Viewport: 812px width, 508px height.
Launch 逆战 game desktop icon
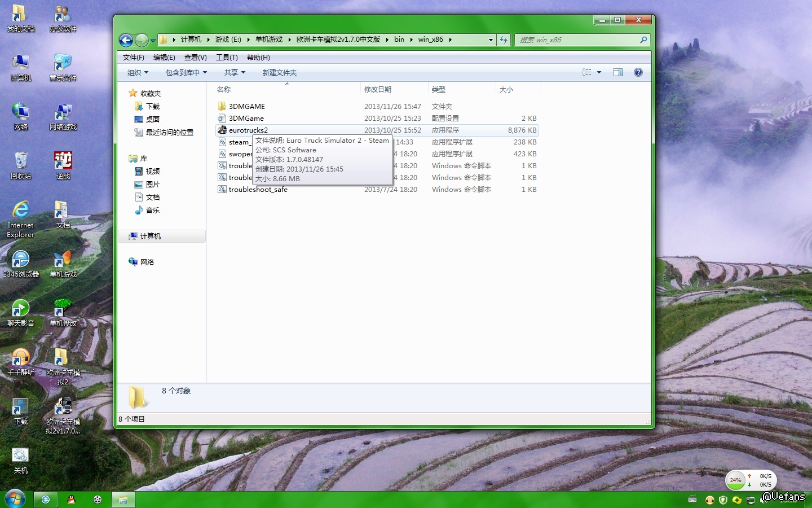[x=63, y=166]
